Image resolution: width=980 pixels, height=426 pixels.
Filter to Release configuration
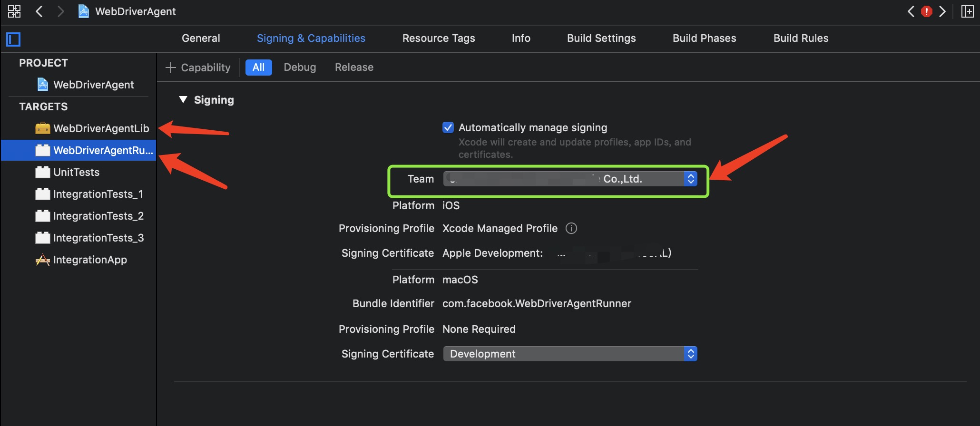[x=354, y=68]
